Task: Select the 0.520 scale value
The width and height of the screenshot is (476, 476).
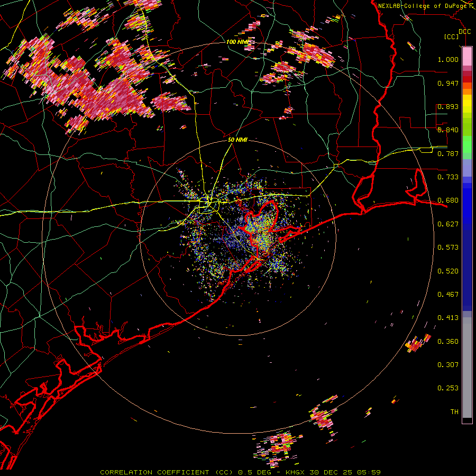Action: pyautogui.click(x=448, y=271)
